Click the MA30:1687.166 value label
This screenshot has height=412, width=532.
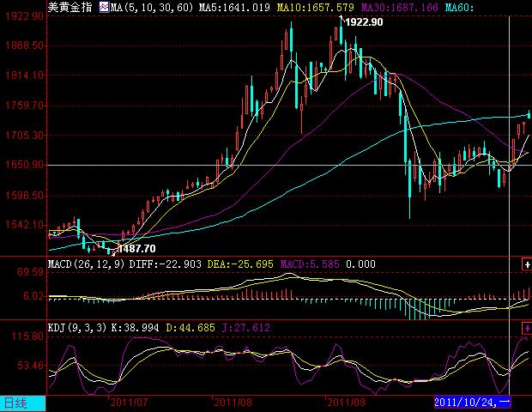point(399,7)
